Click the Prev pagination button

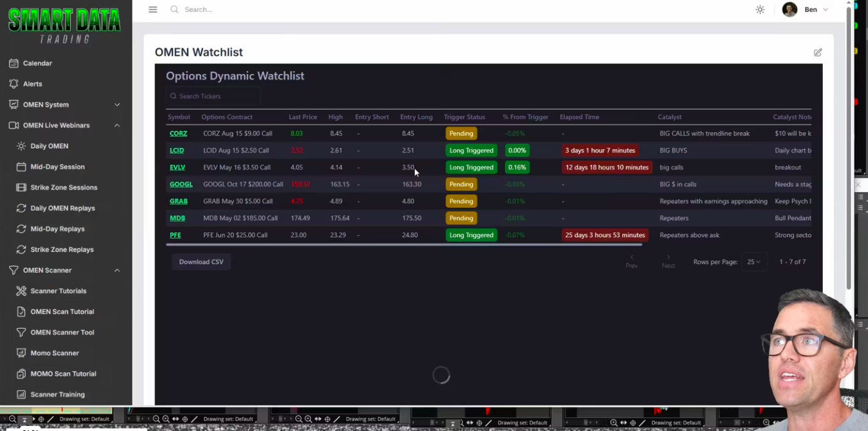coord(631,262)
